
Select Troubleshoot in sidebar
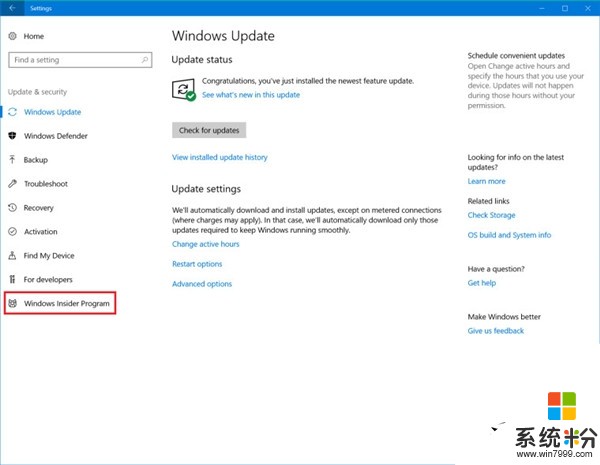(x=46, y=184)
